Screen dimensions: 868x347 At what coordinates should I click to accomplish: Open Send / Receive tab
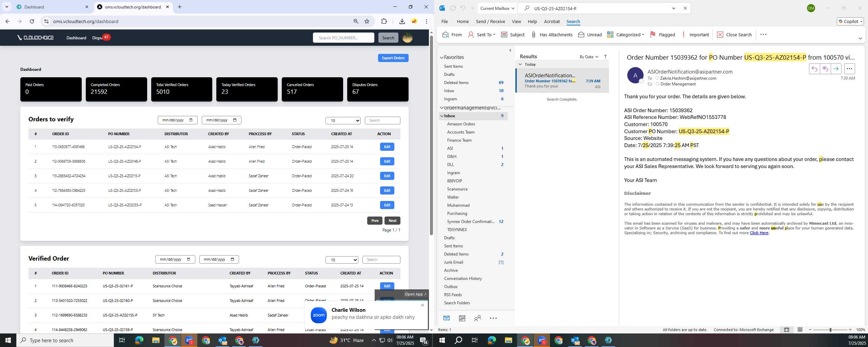(490, 21)
